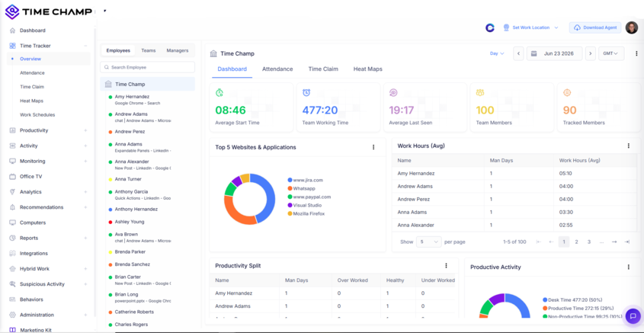Image resolution: width=644 pixels, height=333 pixels.
Task: Open the Set Work Location dropdown
Action: 531,27
